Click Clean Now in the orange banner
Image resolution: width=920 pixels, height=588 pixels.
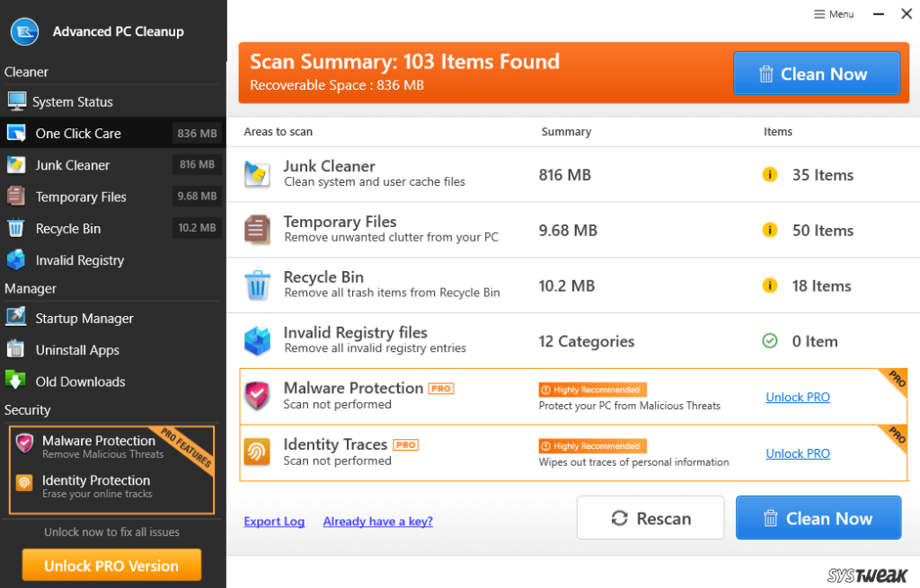click(x=816, y=74)
